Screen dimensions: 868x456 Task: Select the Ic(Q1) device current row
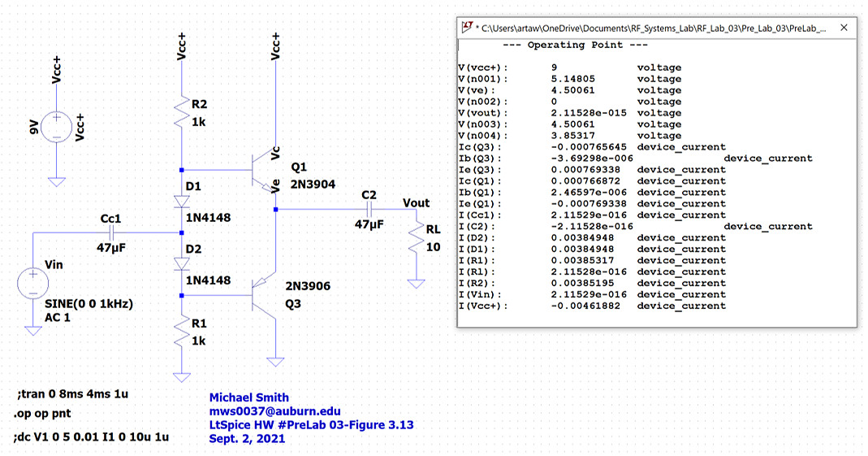coord(592,181)
